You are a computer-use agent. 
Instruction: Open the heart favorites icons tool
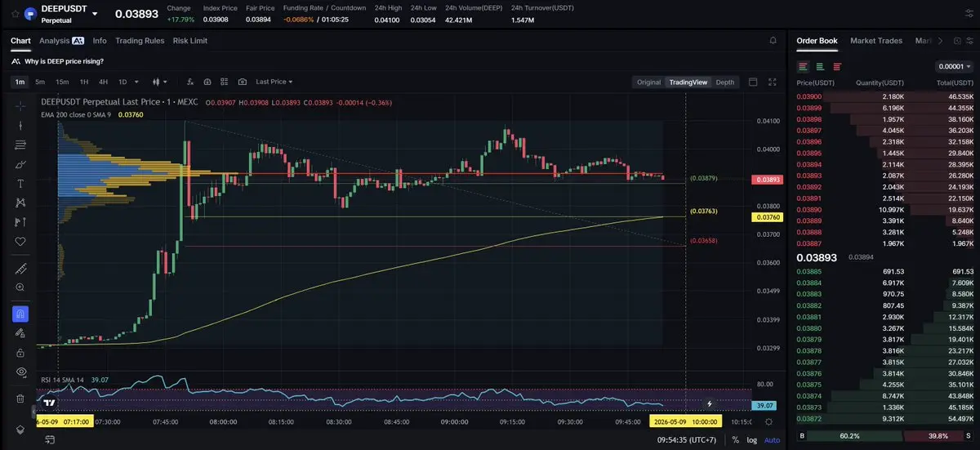coord(20,242)
